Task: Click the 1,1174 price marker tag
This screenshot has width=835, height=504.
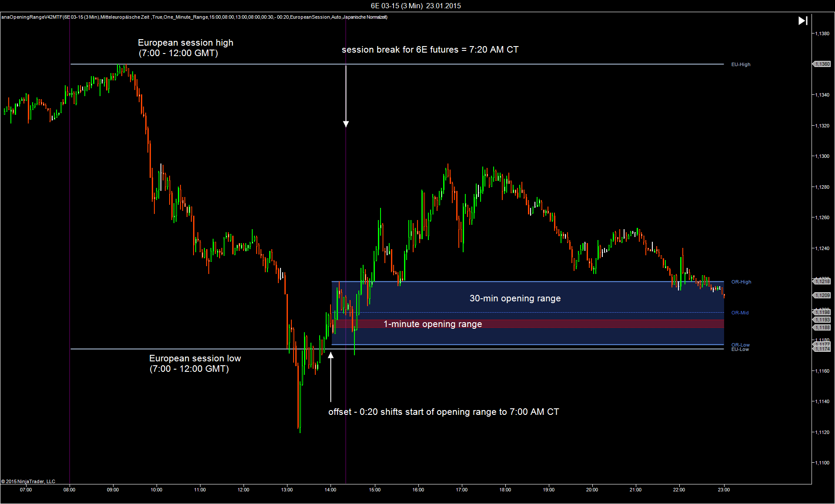Action: (822, 349)
